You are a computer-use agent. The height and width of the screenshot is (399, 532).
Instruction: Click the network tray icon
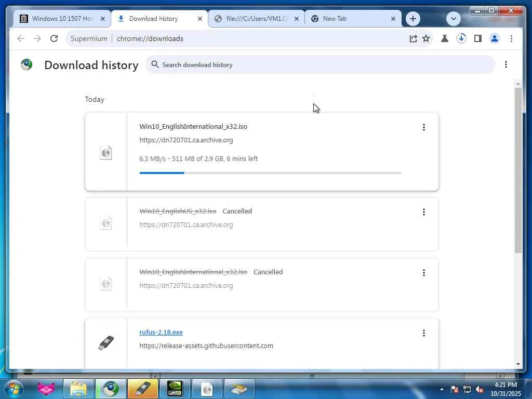(x=467, y=389)
